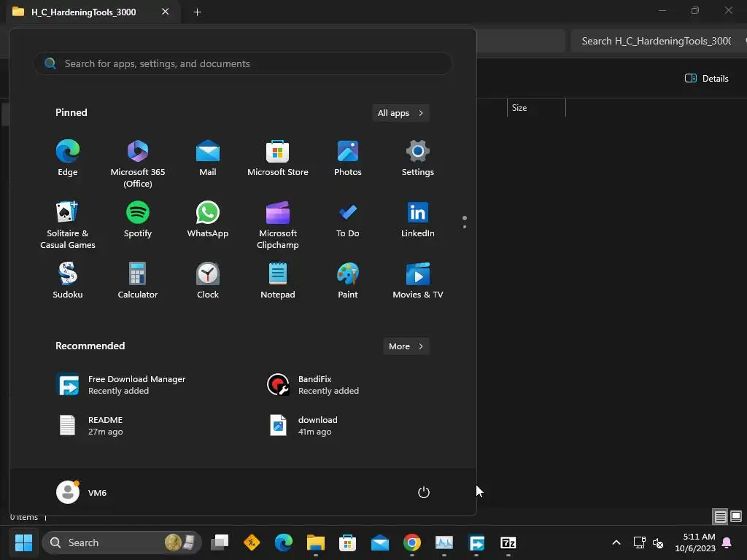Open Mail from the taskbar
Viewport: 747px width, 560px height.
coord(379,542)
